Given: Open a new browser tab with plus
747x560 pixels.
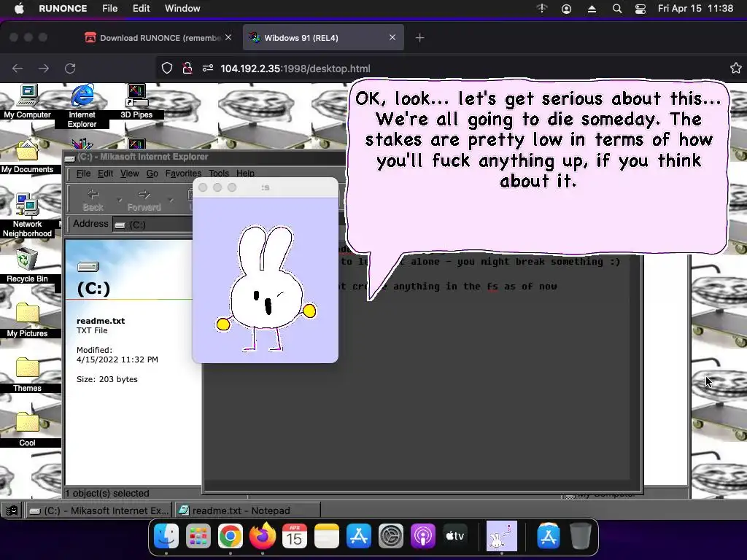Looking at the screenshot, I should 419,38.
